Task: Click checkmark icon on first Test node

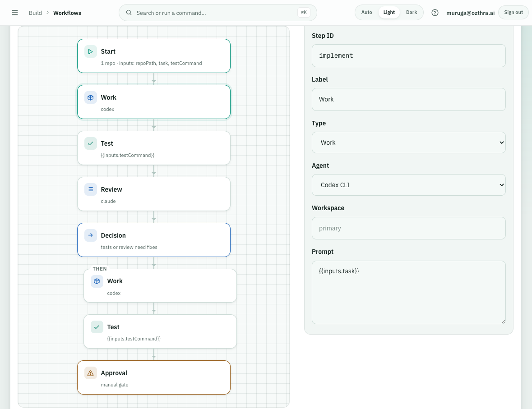Action: (91, 143)
